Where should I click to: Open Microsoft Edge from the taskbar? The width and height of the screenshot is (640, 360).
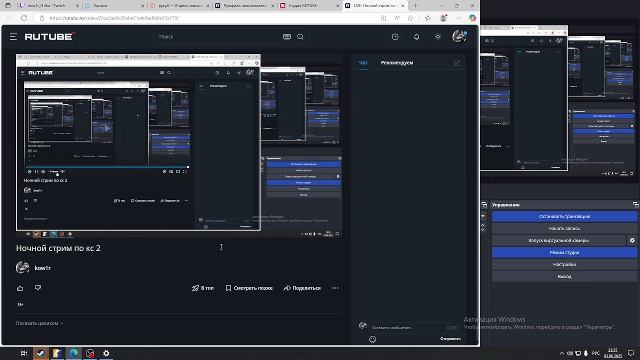click(x=73, y=353)
